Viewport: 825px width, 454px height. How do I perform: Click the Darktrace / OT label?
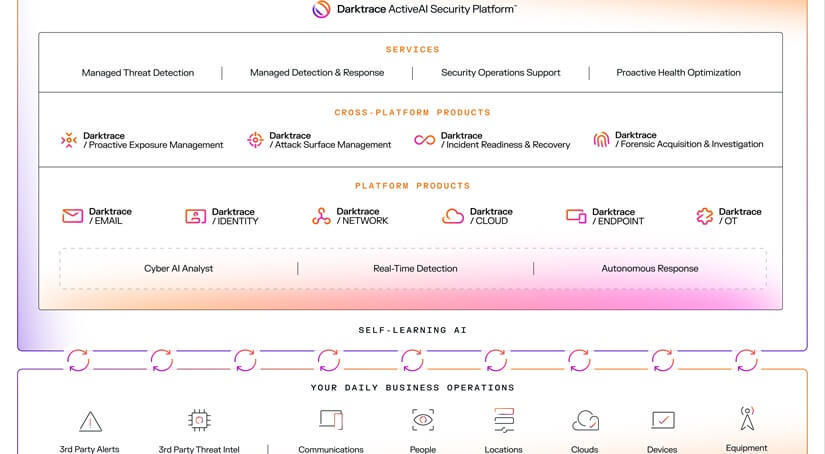point(740,216)
